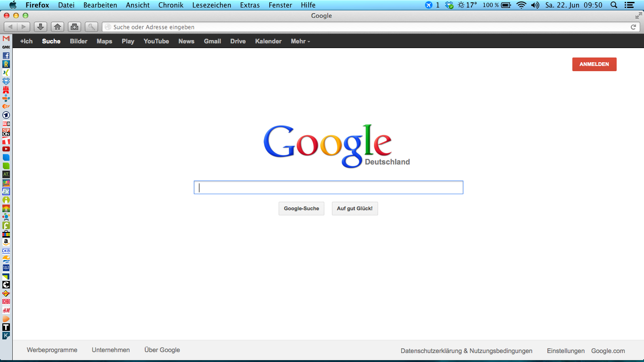The image size is (644, 362).
Task: Open News in the Google bar
Action: (186, 41)
